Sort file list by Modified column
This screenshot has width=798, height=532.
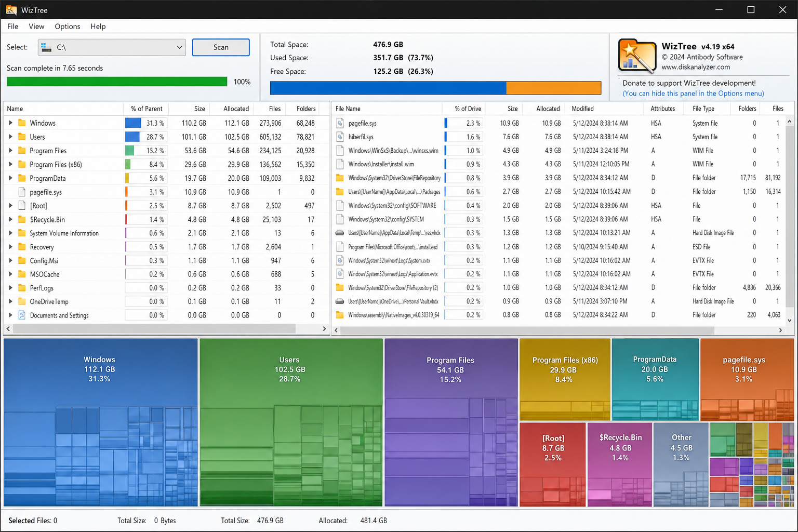click(604, 109)
